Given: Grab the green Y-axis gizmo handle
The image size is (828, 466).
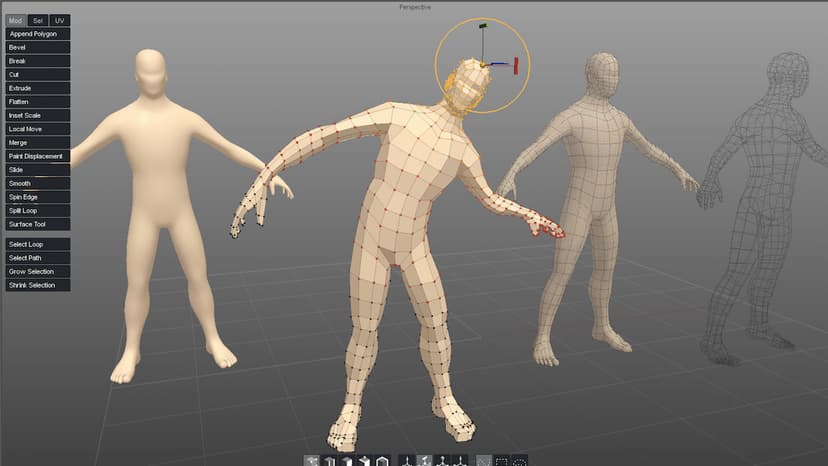Looking at the screenshot, I should tap(483, 25).
